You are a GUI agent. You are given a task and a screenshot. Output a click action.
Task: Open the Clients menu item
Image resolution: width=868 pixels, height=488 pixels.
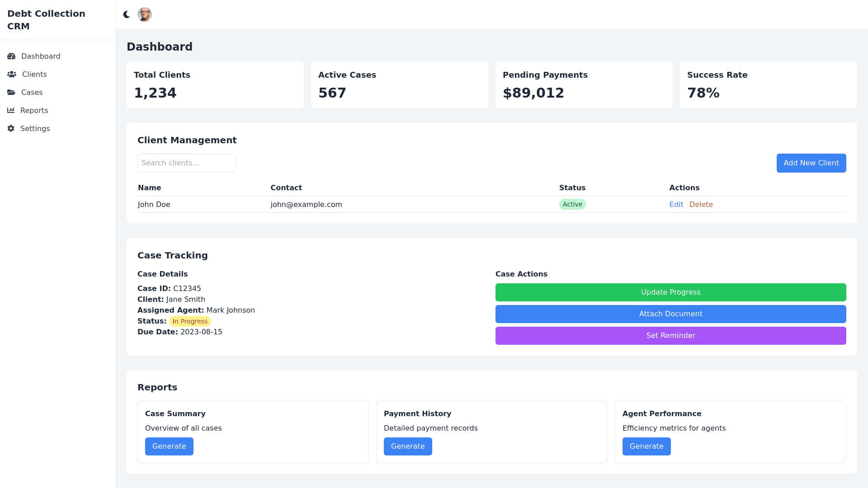(x=34, y=74)
